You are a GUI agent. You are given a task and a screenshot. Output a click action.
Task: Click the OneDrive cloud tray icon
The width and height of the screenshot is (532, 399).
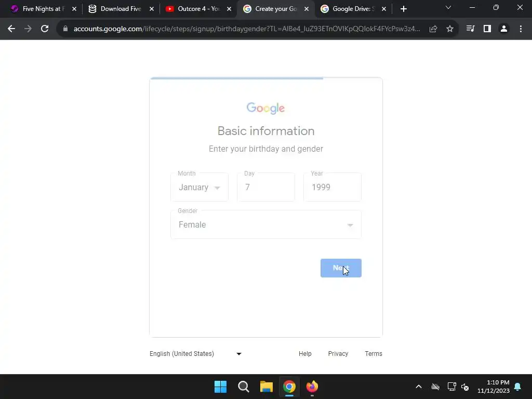[435, 387]
